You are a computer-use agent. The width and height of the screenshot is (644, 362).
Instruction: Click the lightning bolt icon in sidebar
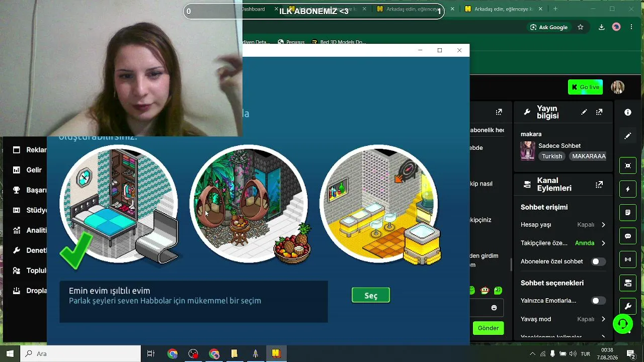628,189
